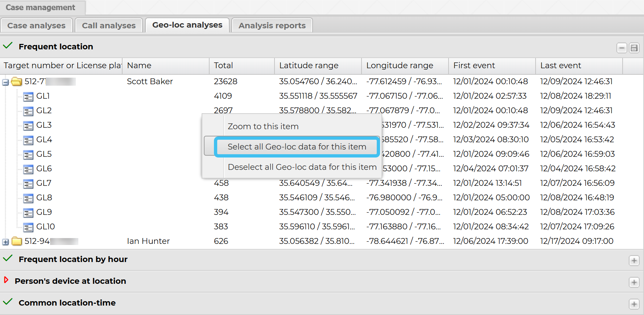Click the Scott Baker folder icon

coord(17,82)
